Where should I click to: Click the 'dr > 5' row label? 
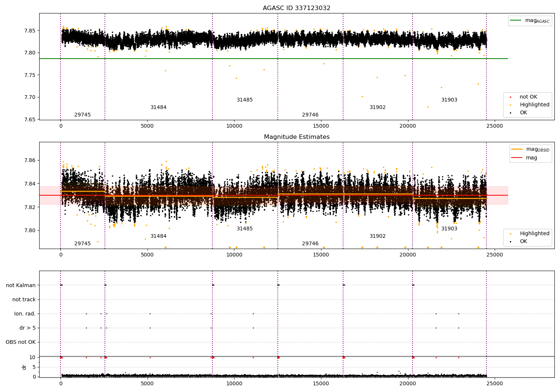28,328
